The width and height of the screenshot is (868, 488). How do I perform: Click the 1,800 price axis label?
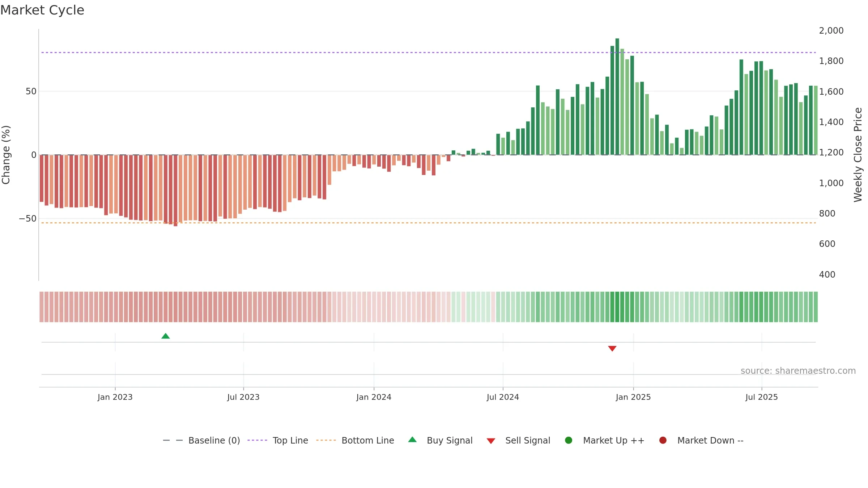coord(831,61)
